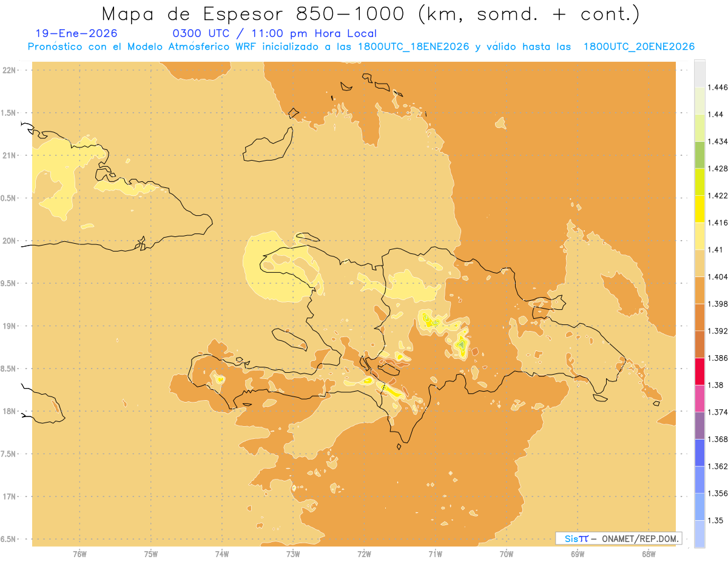Click the '71W' longitude label
The height and width of the screenshot is (562, 728).
(435, 554)
